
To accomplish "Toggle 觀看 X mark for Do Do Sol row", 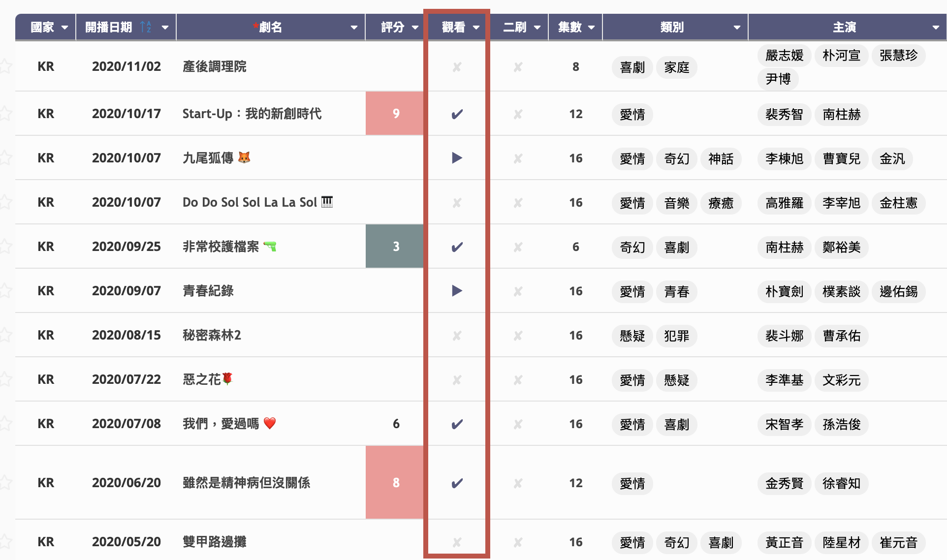I will [457, 203].
